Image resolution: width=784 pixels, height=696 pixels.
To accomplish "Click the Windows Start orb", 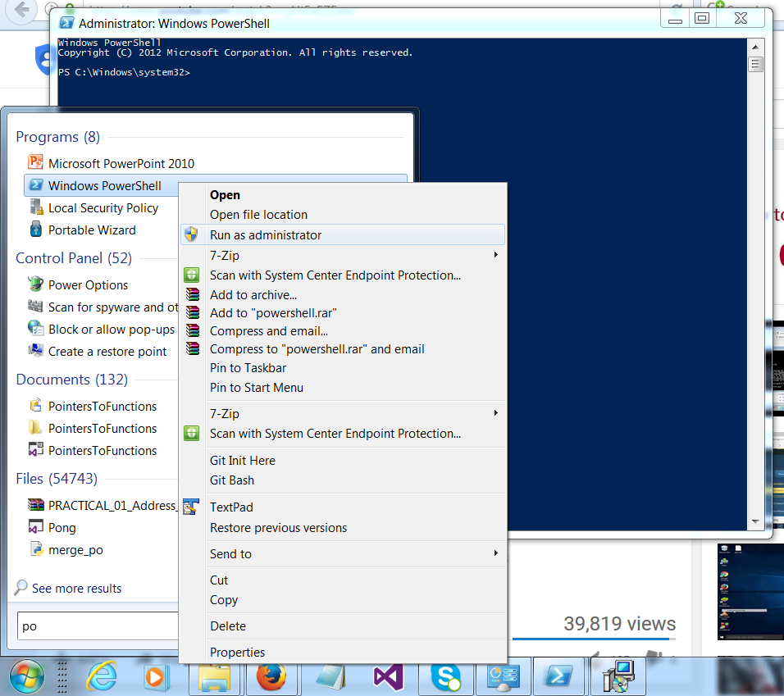I will (26, 677).
